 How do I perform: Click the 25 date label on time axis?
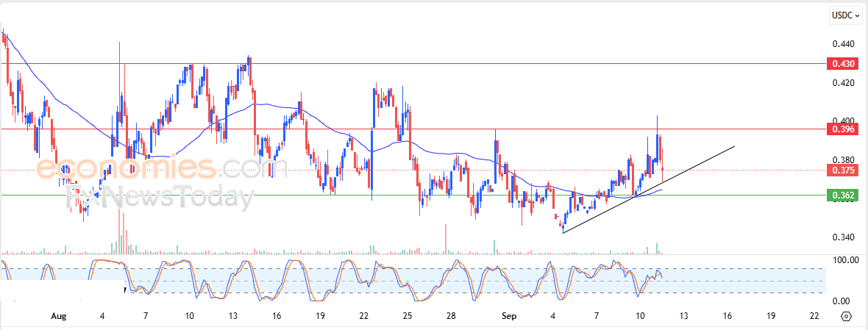408,316
